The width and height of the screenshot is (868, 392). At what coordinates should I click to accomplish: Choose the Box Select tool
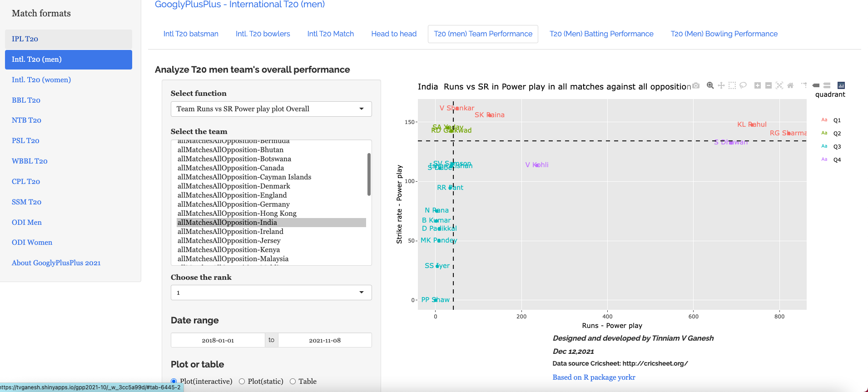732,85
